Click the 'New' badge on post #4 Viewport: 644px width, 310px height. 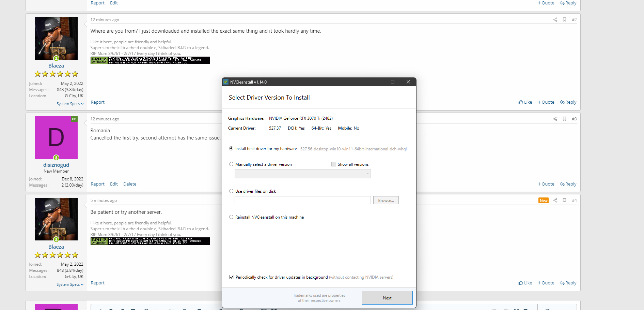pos(544,201)
